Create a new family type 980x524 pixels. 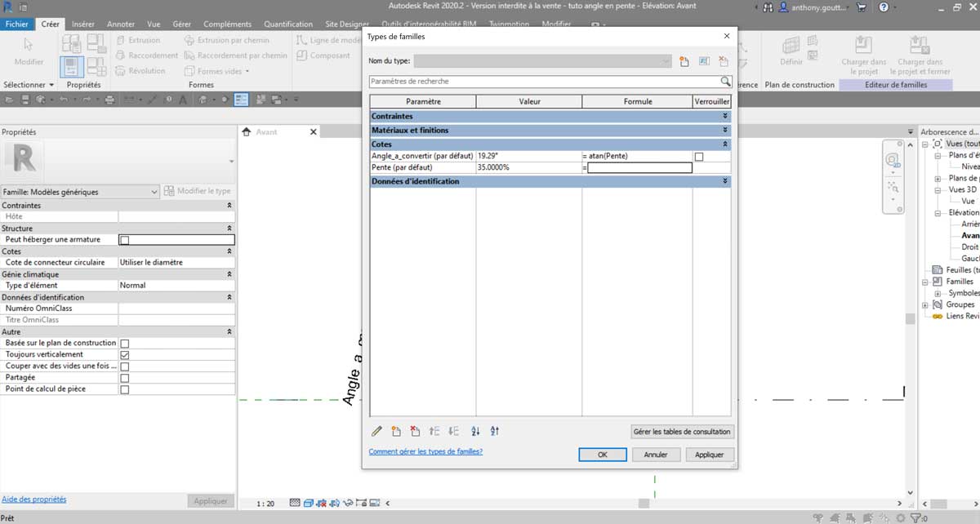click(x=684, y=60)
